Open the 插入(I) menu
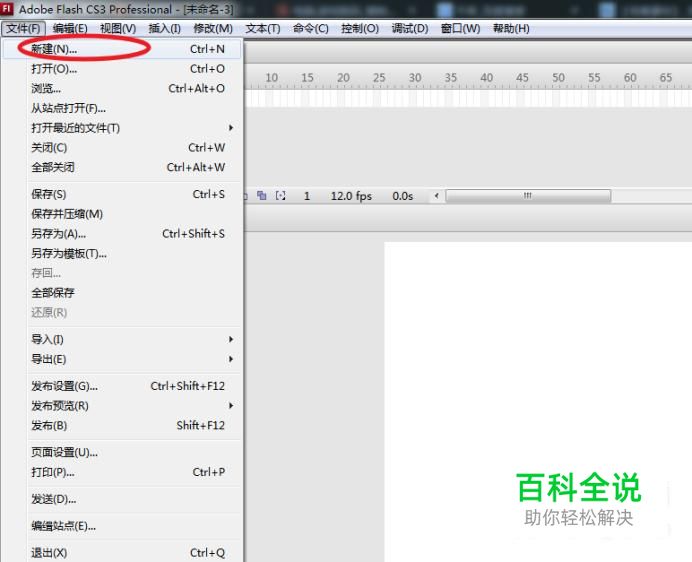Image resolution: width=692 pixels, height=562 pixels. (164, 29)
